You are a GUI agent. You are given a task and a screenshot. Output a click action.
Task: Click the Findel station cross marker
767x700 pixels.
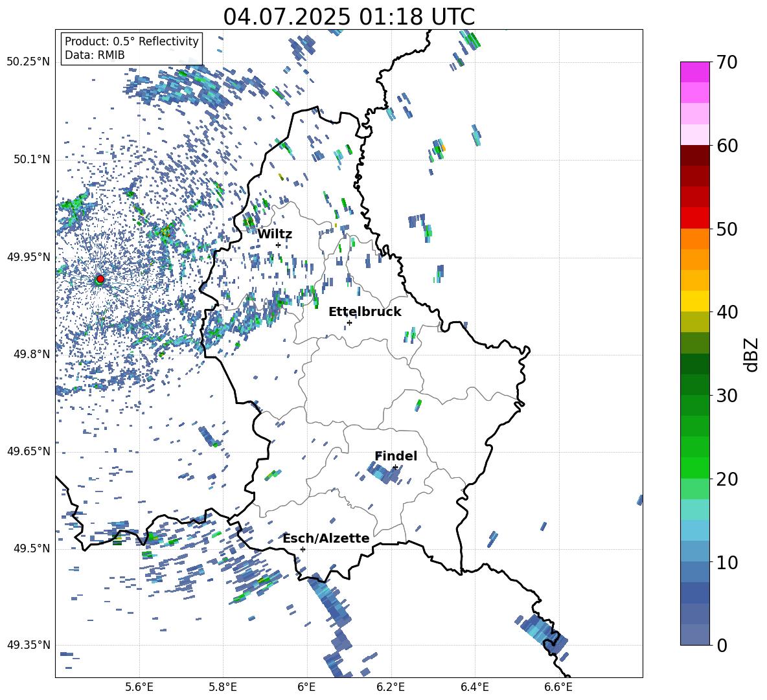(395, 468)
